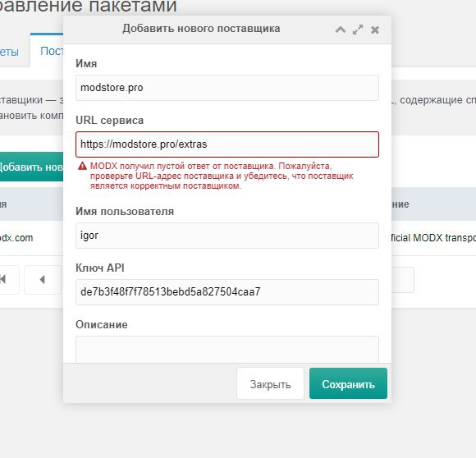Click the Имя field label

[x=86, y=63]
